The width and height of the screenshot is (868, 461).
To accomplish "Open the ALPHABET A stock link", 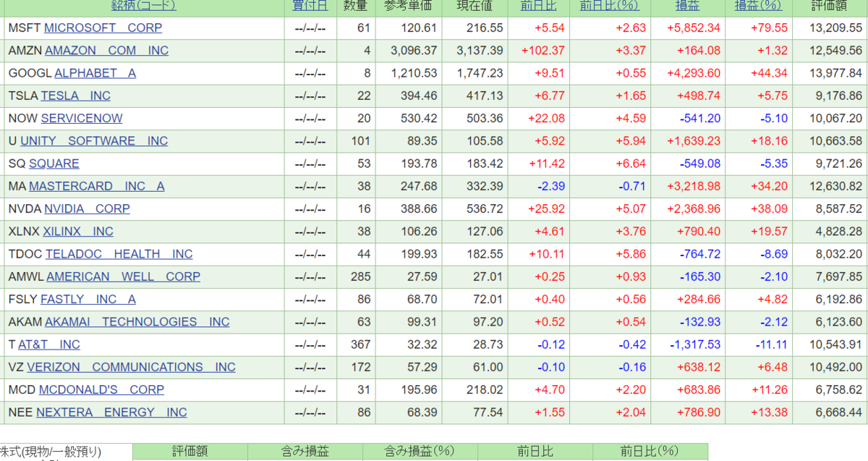I will (95, 73).
